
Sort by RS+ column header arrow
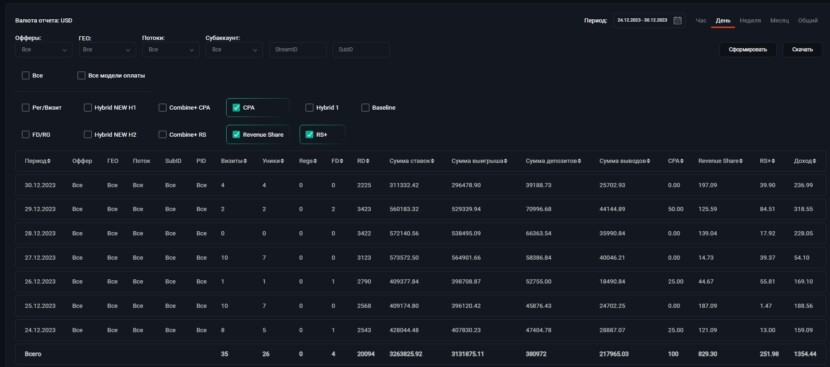[773, 160]
